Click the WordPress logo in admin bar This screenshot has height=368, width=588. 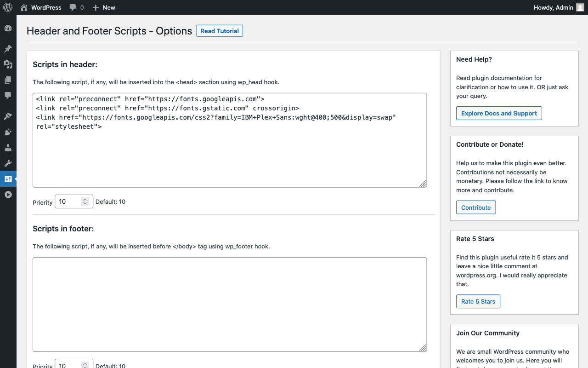8,7
